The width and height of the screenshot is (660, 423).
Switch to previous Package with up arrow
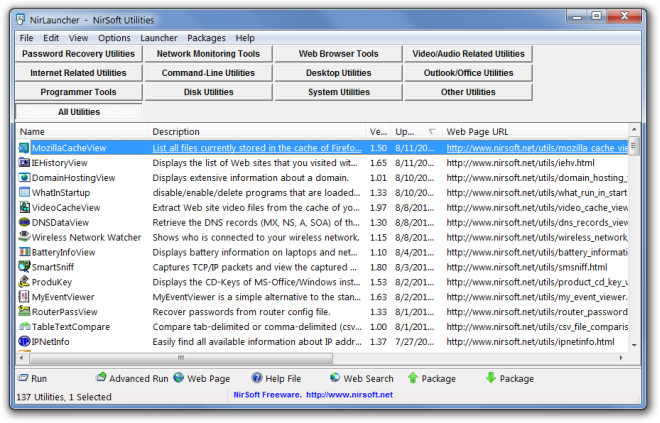coord(431,378)
